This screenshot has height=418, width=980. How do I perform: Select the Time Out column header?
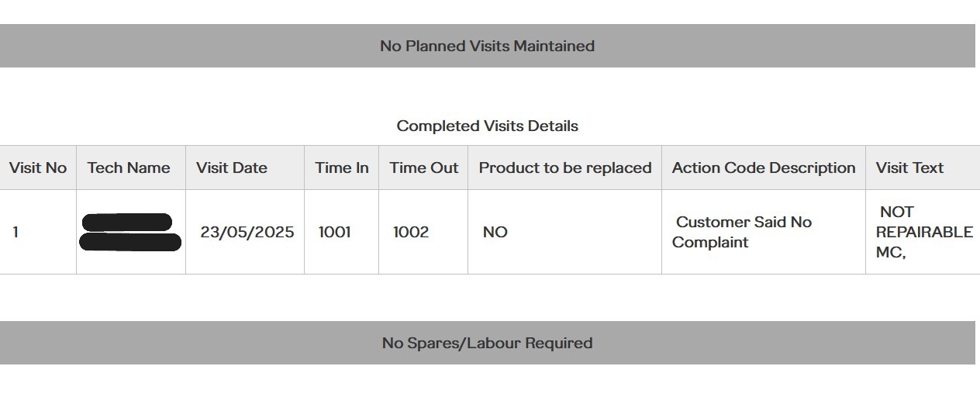(x=423, y=168)
